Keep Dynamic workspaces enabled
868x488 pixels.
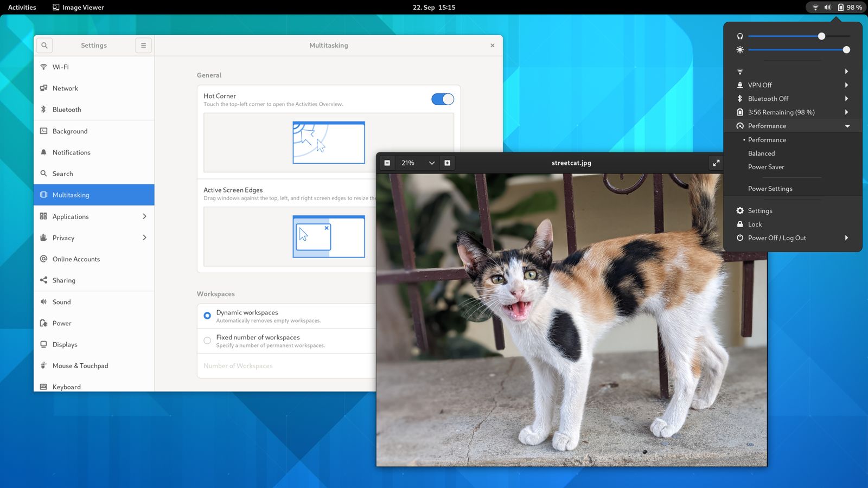(207, 315)
